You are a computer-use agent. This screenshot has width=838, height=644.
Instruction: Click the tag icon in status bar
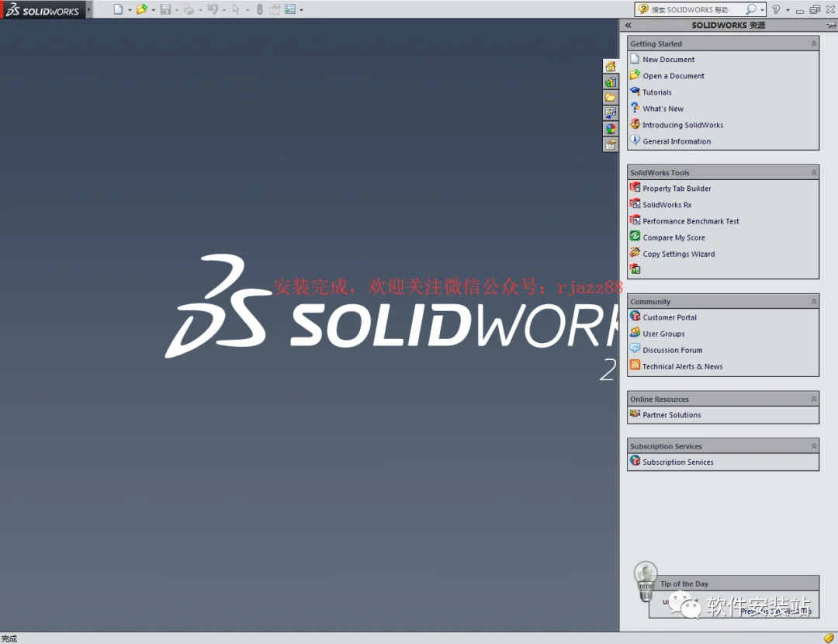[829, 638]
